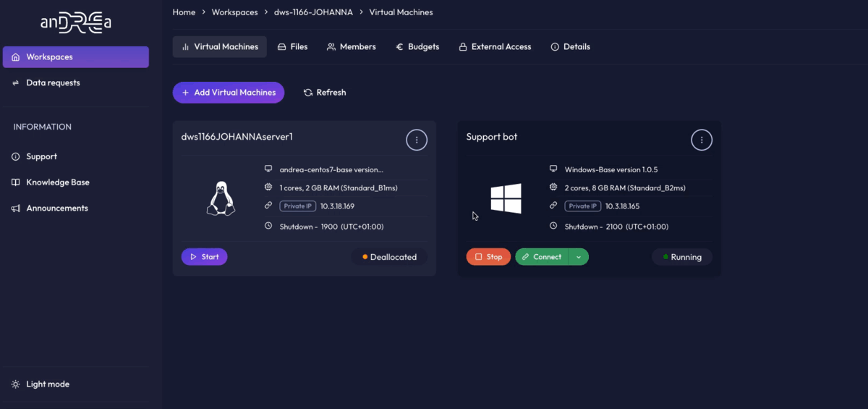Click monitor icon beside andrea-centos7-base
This screenshot has width=868, height=409.
tap(268, 169)
